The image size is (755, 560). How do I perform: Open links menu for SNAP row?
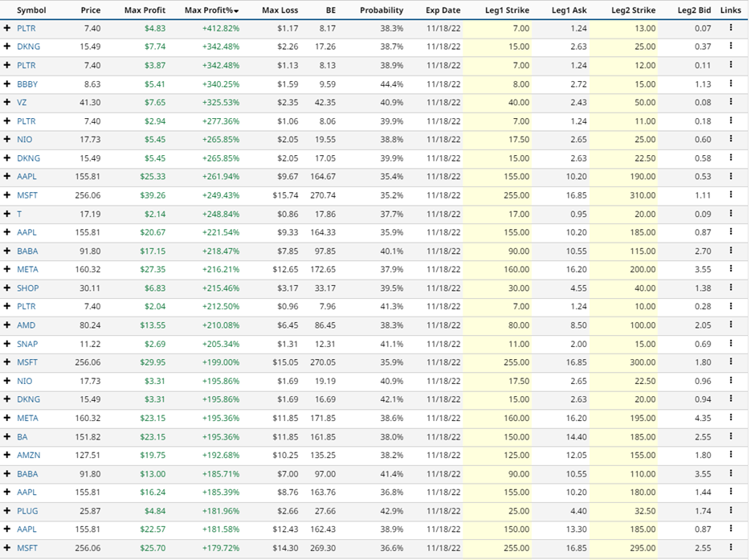[x=730, y=344]
